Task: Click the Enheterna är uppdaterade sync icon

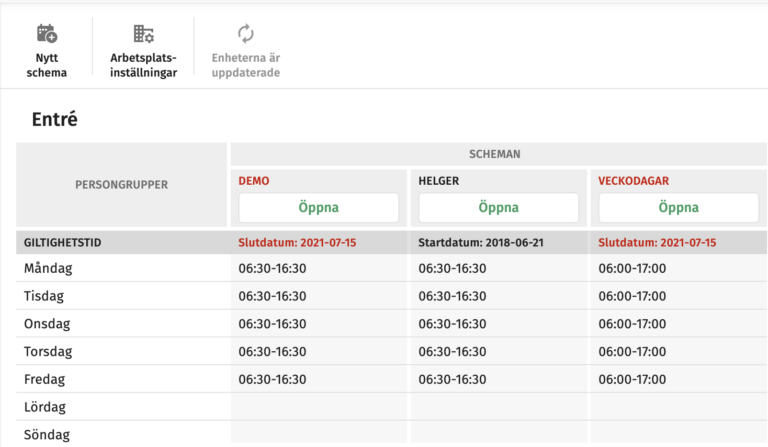Action: coord(245,34)
